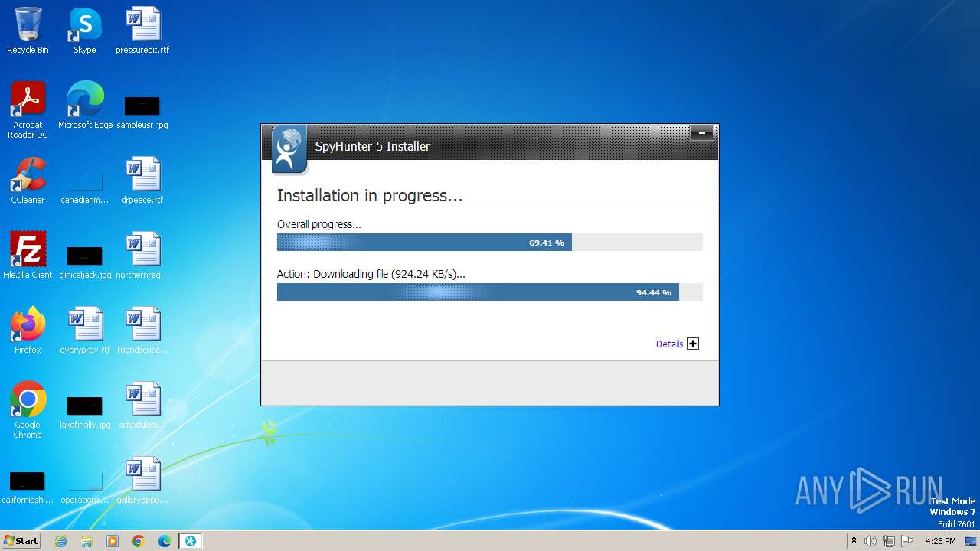Click the Show desktop tray button

pyautogui.click(x=972, y=541)
